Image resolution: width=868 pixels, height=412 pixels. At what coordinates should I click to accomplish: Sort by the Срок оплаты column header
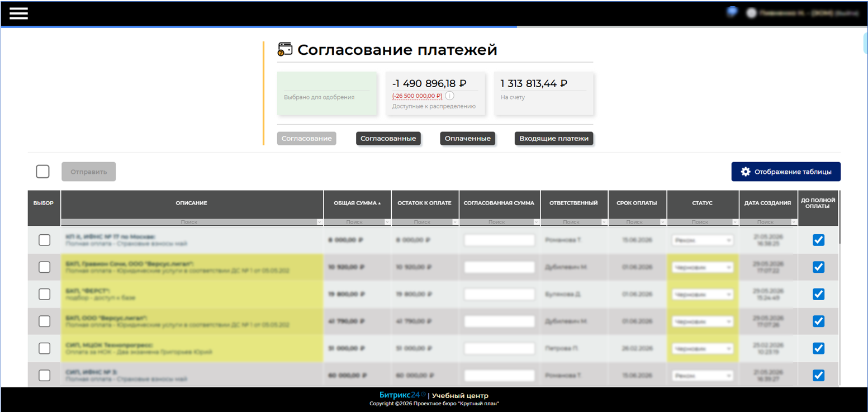(637, 203)
